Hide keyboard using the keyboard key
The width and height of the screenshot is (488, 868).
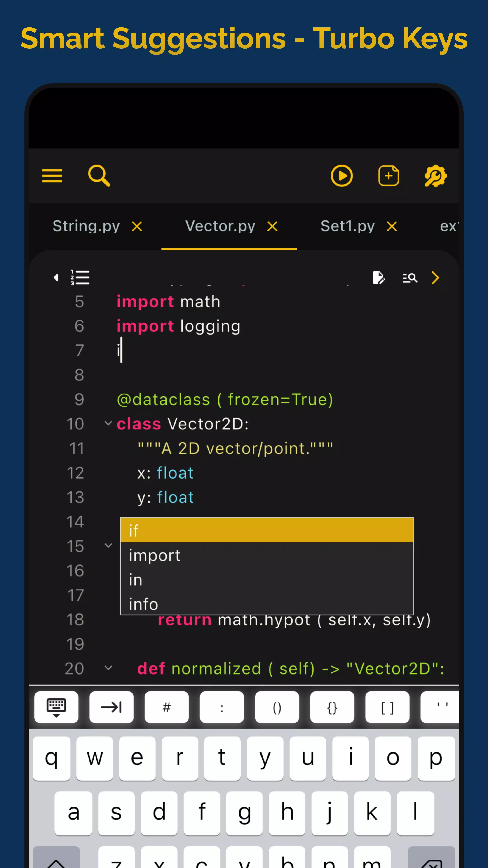56,707
